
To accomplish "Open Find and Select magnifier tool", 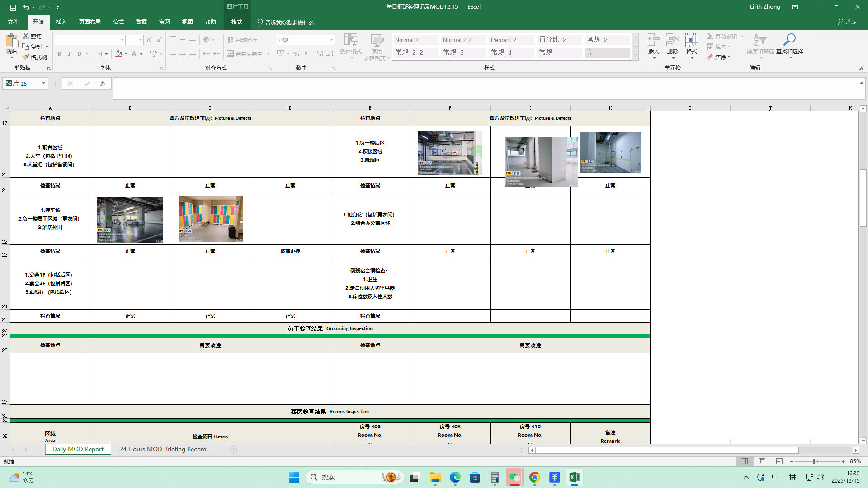I will tap(789, 40).
